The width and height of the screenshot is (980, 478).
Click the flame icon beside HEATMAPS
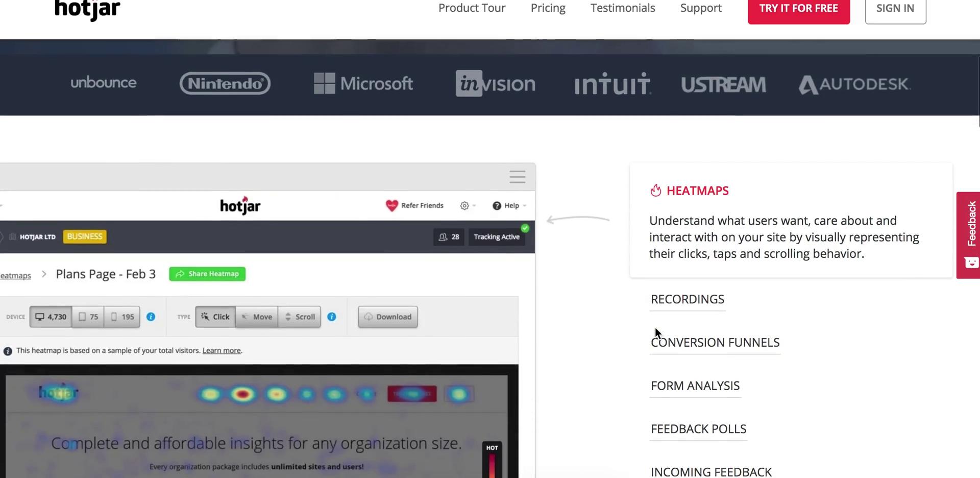(x=656, y=190)
